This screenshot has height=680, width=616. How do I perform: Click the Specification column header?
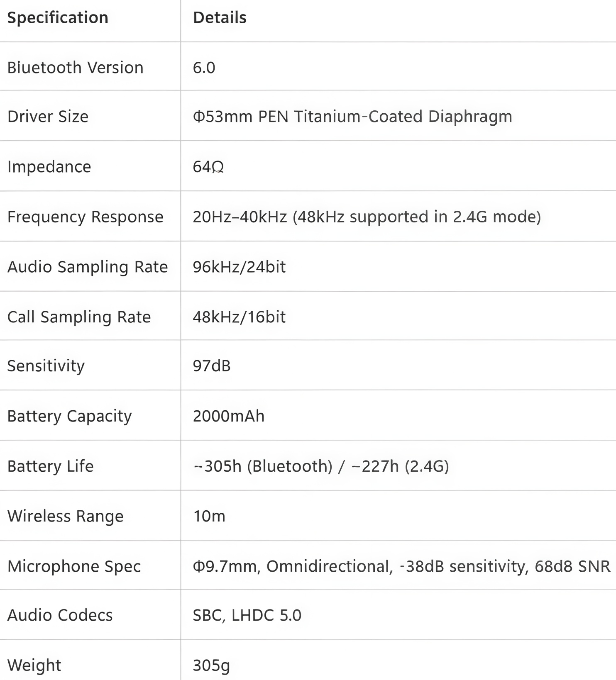click(x=58, y=18)
